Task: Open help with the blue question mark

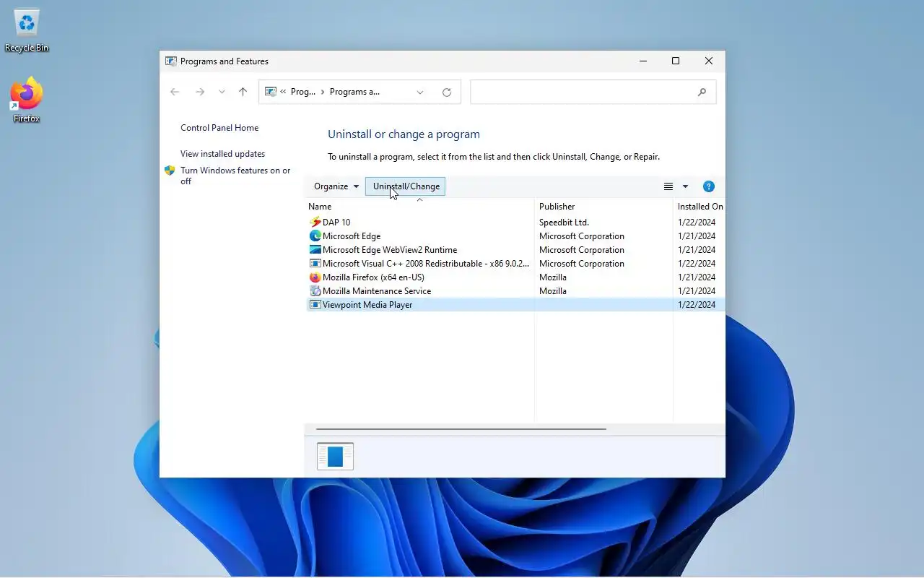Action: click(x=709, y=186)
